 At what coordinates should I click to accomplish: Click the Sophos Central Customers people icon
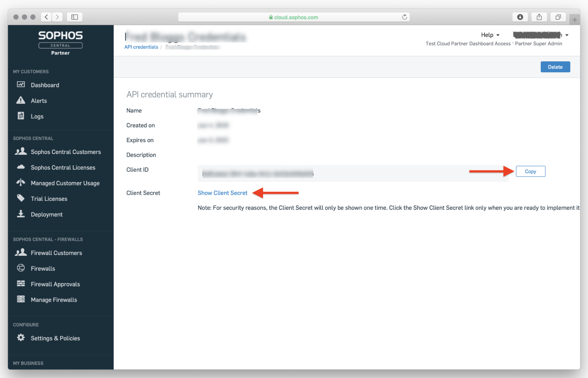pos(21,151)
